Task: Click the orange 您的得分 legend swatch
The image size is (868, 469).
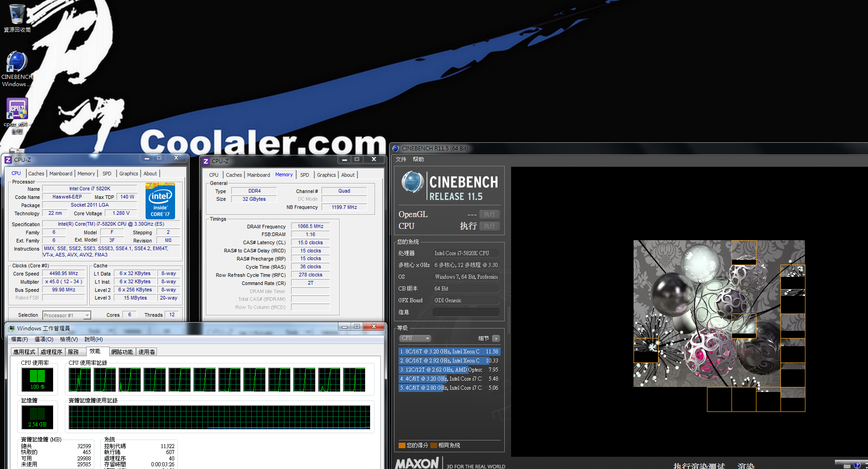Action: [x=402, y=445]
